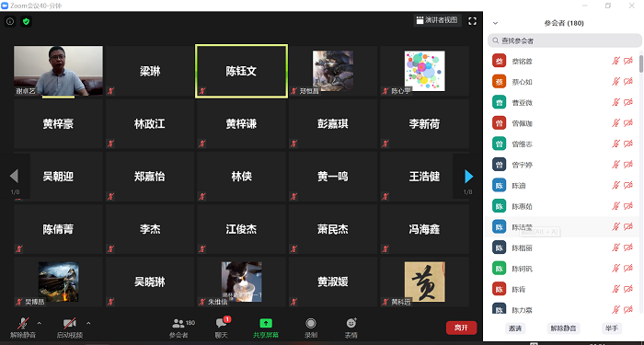
Task: Select 朱维信 cat picture tile
Action: pyautogui.click(x=241, y=282)
